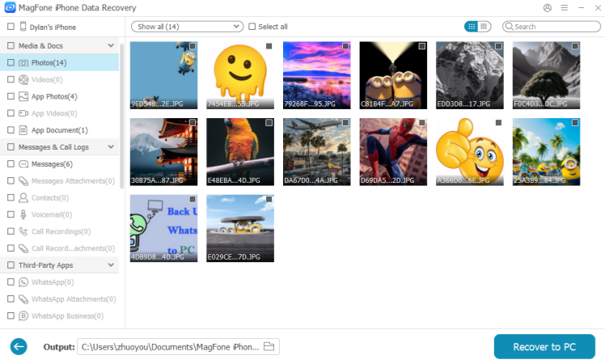Collapse the Media & Docs section chevron

[111, 45]
